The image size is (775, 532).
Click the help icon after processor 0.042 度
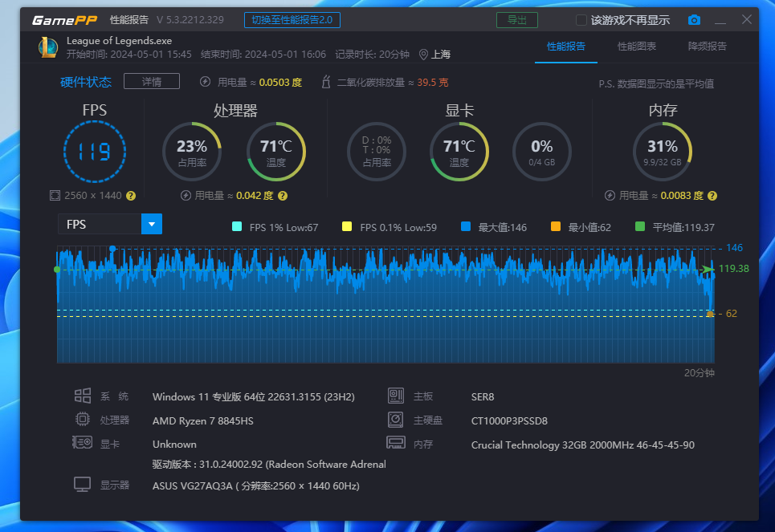[283, 196]
